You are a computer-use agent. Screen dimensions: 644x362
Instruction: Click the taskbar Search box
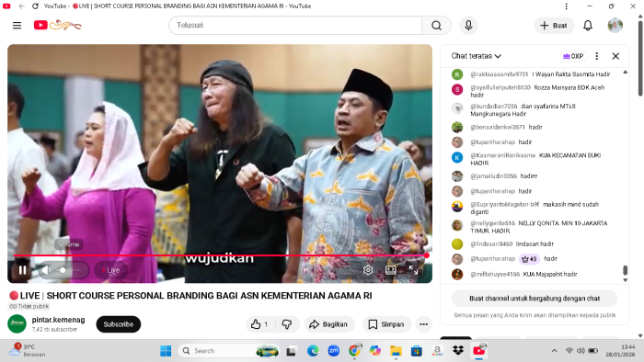(229, 351)
